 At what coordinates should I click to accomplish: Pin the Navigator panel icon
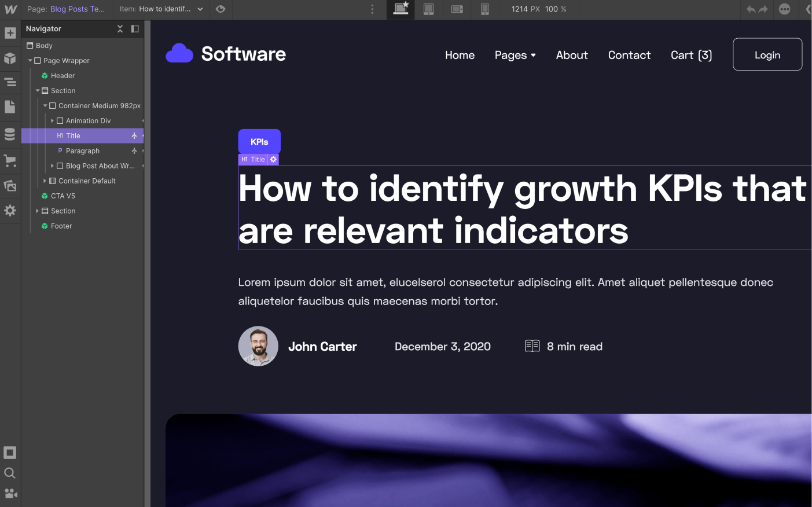pyautogui.click(x=135, y=29)
